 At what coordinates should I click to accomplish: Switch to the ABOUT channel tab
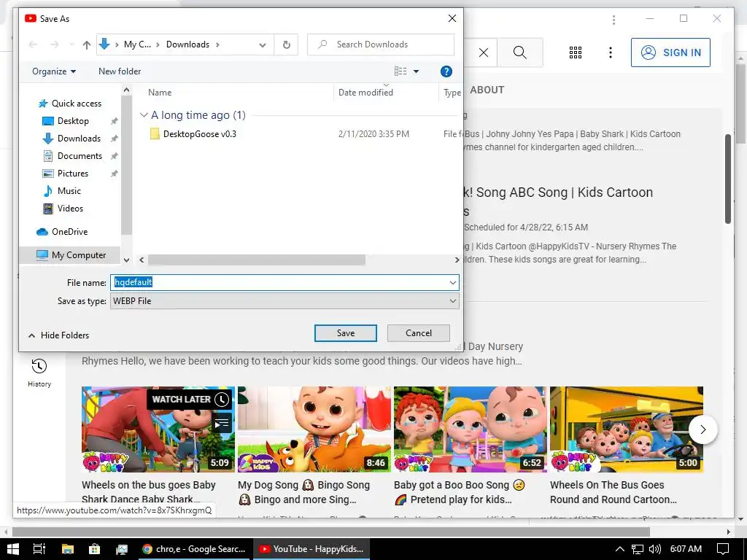point(487,90)
